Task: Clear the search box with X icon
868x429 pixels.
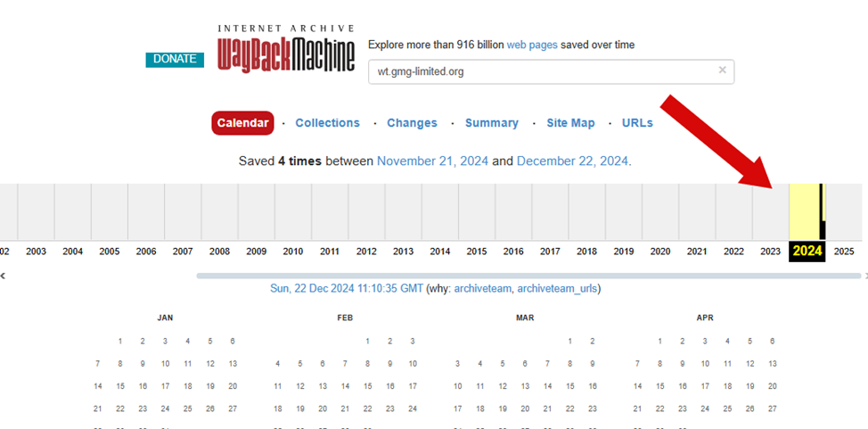Action: point(722,70)
